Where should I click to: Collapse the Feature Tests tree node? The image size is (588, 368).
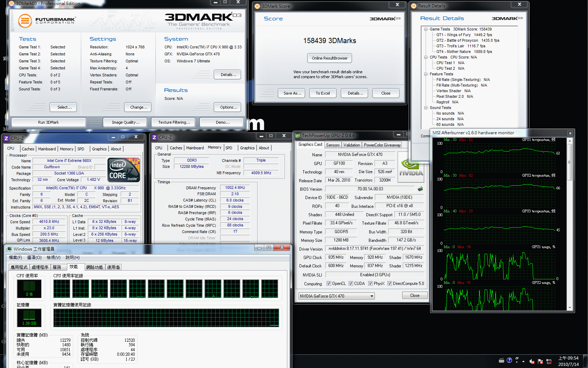pos(426,74)
